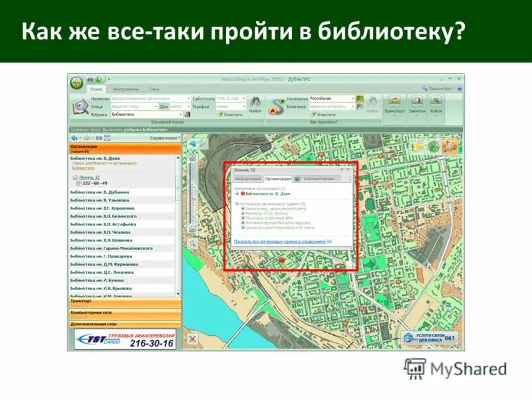Click the print icon in quick access toolbar
Image resolution: width=532 pixels, height=399 pixels.
(90, 80)
